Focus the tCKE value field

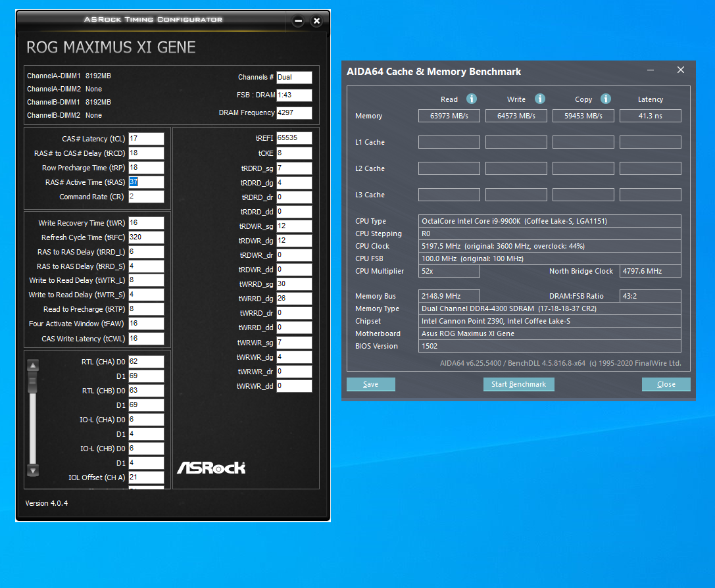[x=294, y=153]
